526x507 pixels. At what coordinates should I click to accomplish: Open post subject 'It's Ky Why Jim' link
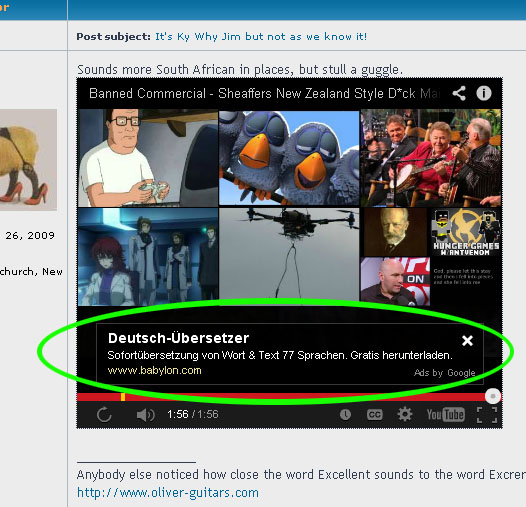pyautogui.click(x=261, y=36)
